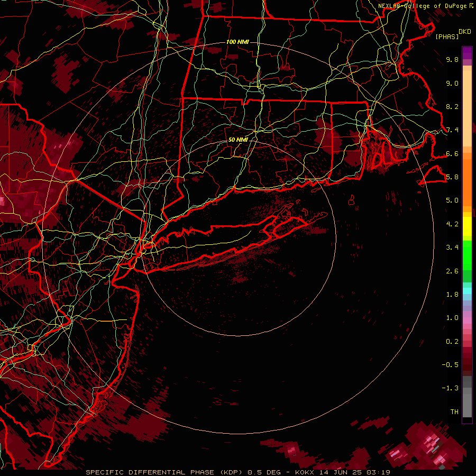Select the 9.0 value on the color scale
Image resolution: width=476 pixels, height=476 pixels.
[452, 83]
